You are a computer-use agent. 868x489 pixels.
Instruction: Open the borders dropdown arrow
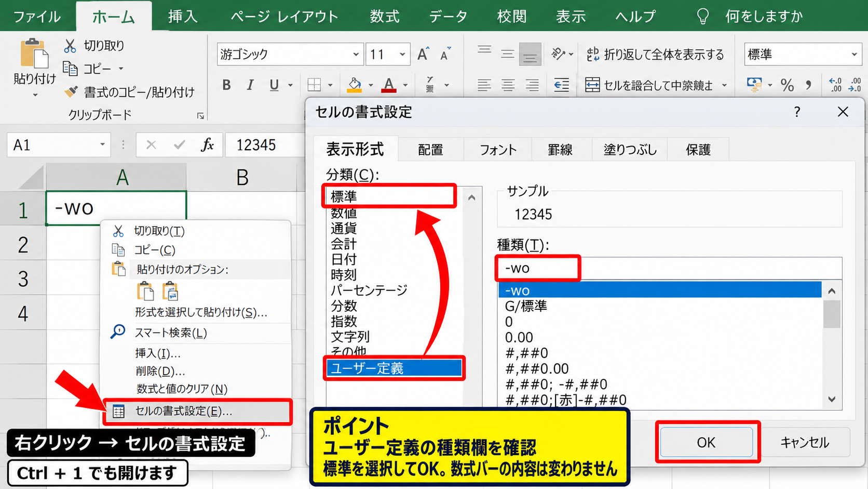pyautogui.click(x=330, y=85)
